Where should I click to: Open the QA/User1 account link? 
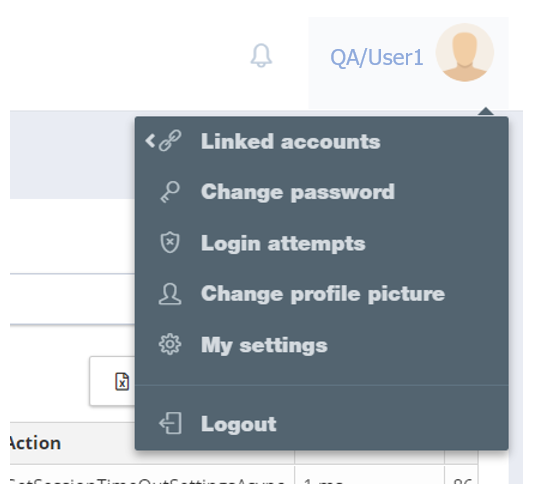[x=376, y=58]
